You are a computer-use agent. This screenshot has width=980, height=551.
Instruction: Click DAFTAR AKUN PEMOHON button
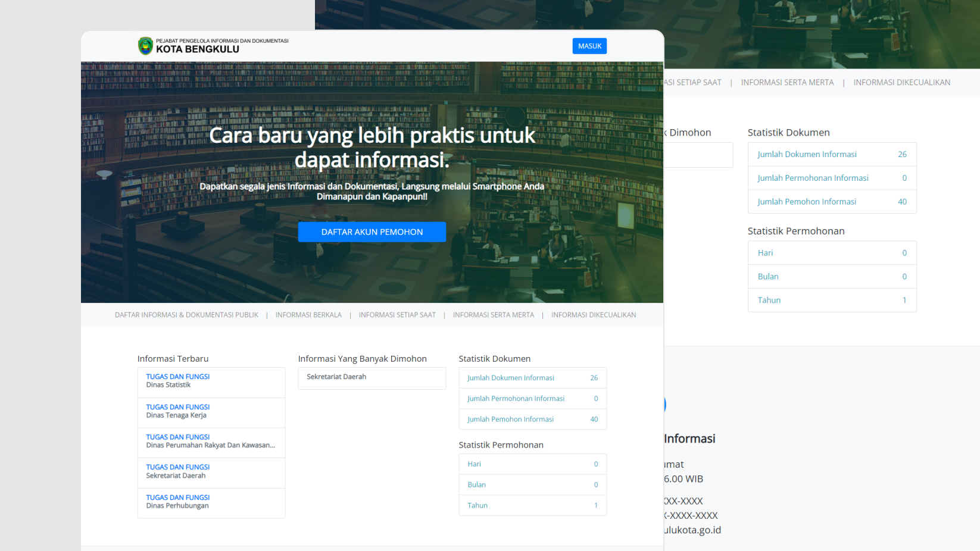(372, 232)
